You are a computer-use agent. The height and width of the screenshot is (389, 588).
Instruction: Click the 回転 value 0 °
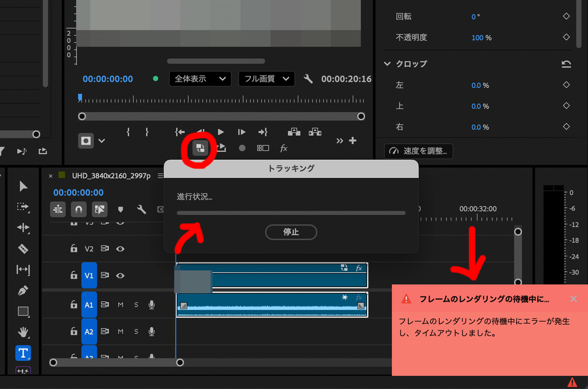pos(475,17)
